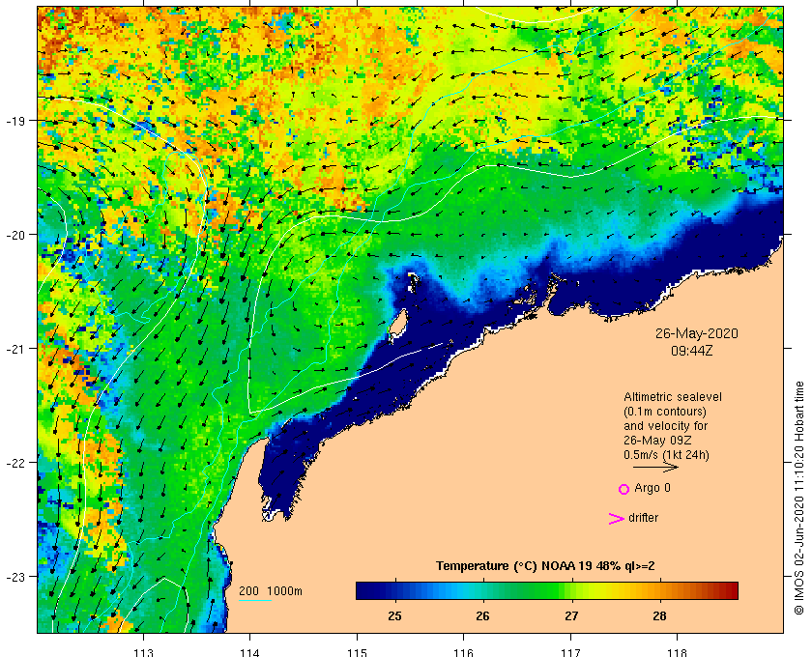Click the '0.5m/s (1kt 24h)' scale text

(x=666, y=455)
